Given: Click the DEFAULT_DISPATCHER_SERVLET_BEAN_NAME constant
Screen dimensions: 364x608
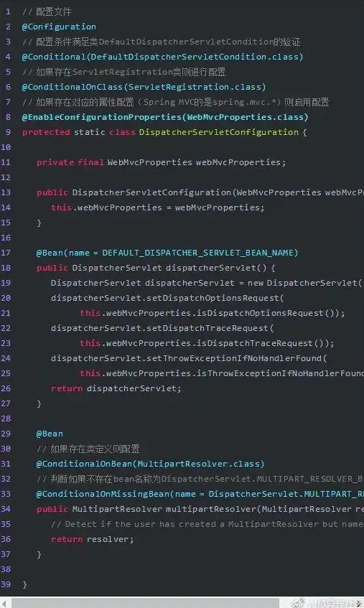Looking at the screenshot, I should click(197, 253).
